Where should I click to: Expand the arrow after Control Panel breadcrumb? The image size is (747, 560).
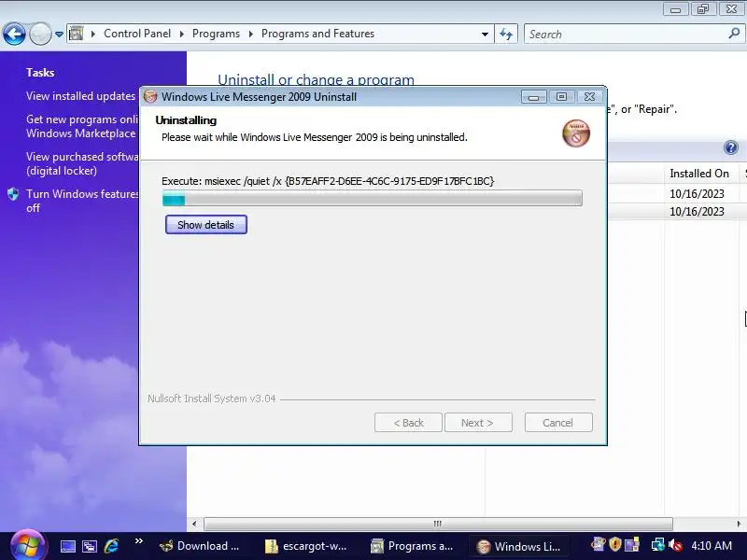181,34
